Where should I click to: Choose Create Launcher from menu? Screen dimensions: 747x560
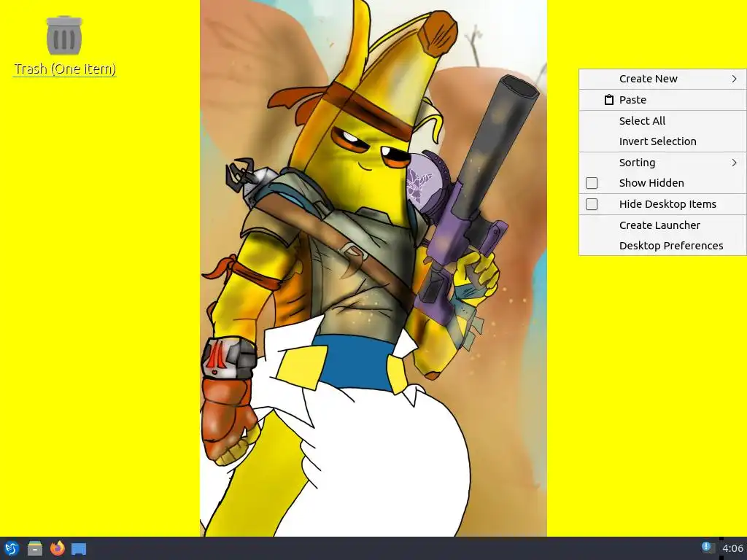tap(662, 225)
